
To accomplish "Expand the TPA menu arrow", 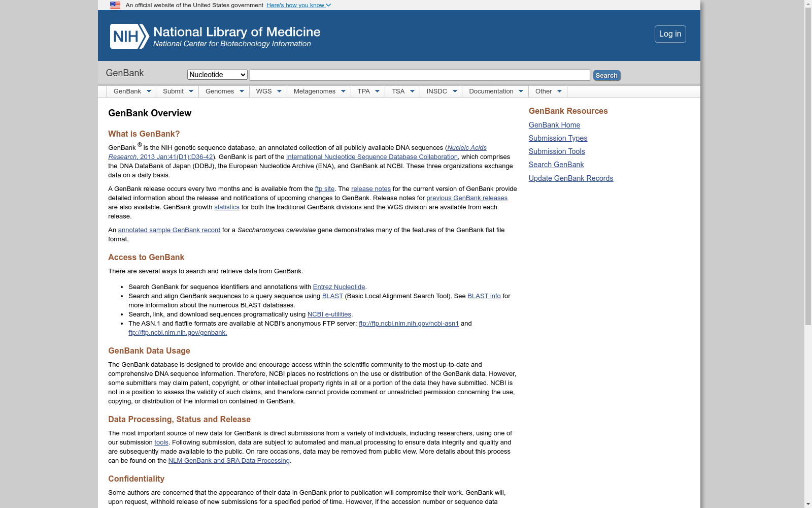I will tap(377, 91).
